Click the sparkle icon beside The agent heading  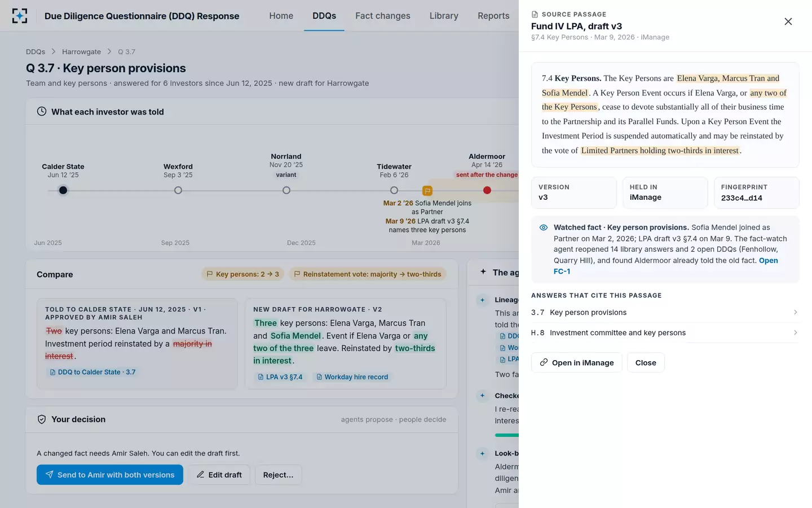click(x=483, y=272)
